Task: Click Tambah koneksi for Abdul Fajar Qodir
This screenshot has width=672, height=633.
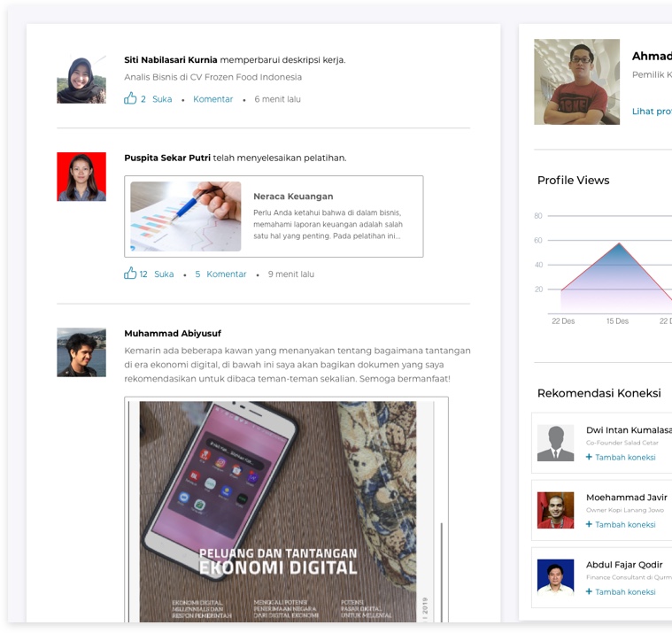Action: 625,592
